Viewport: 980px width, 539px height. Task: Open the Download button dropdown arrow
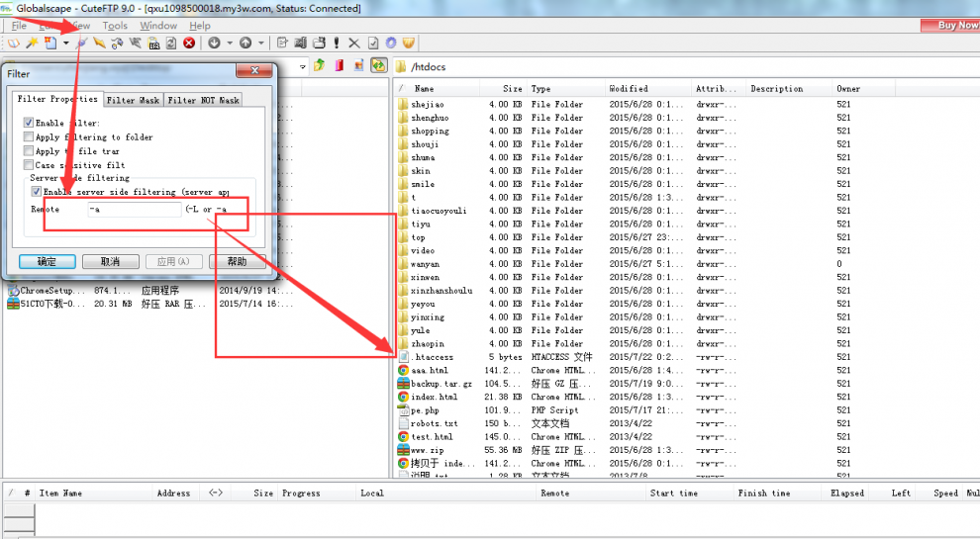click(230, 44)
